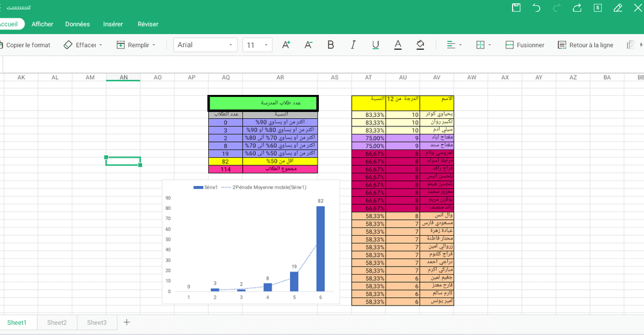Click the font color icon
The width and height of the screenshot is (644, 335).
[397, 45]
